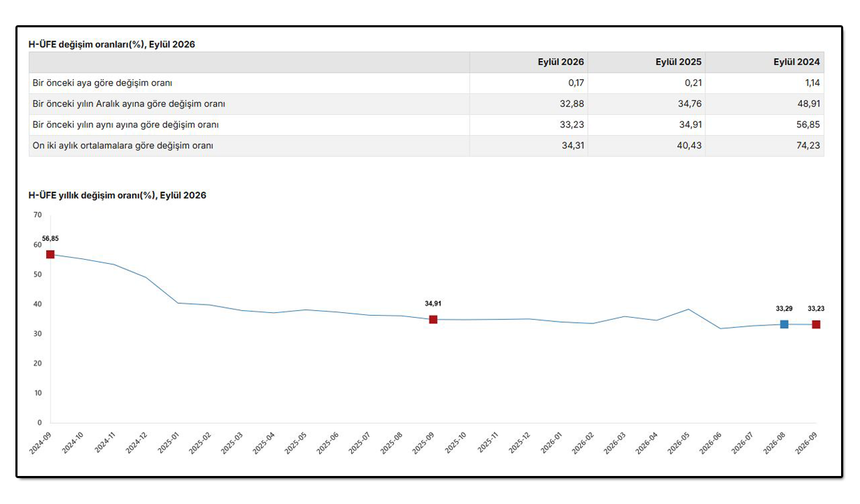
Task: Click the x-axis label 2024-09
Action: coord(40,443)
